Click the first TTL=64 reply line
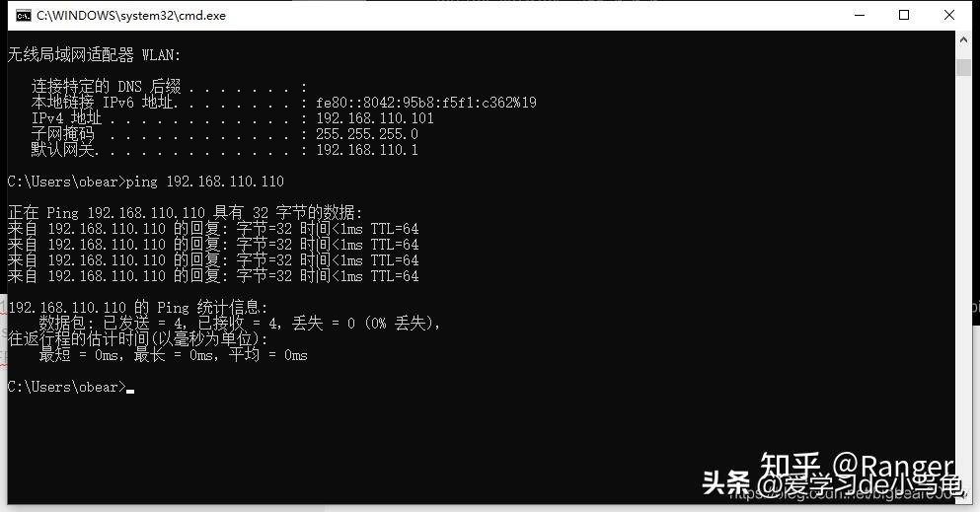This screenshot has width=980, height=512. click(x=213, y=229)
